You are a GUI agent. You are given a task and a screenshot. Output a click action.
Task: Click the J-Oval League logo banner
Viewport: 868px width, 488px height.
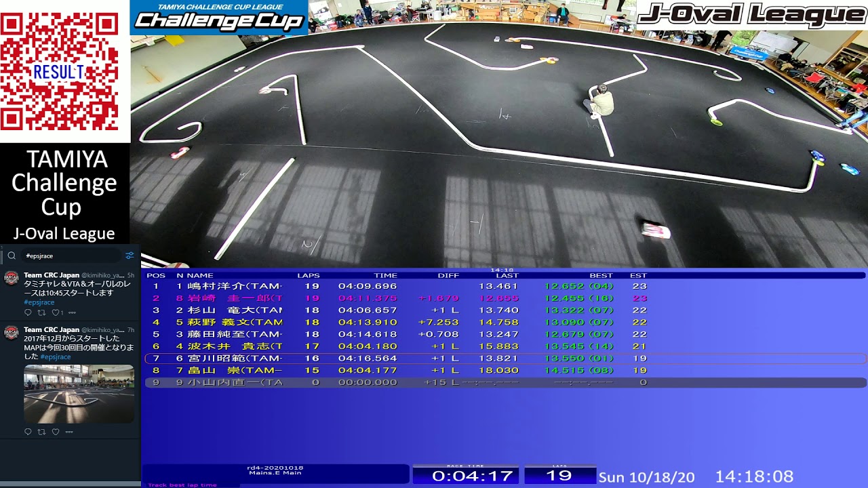coord(752,15)
